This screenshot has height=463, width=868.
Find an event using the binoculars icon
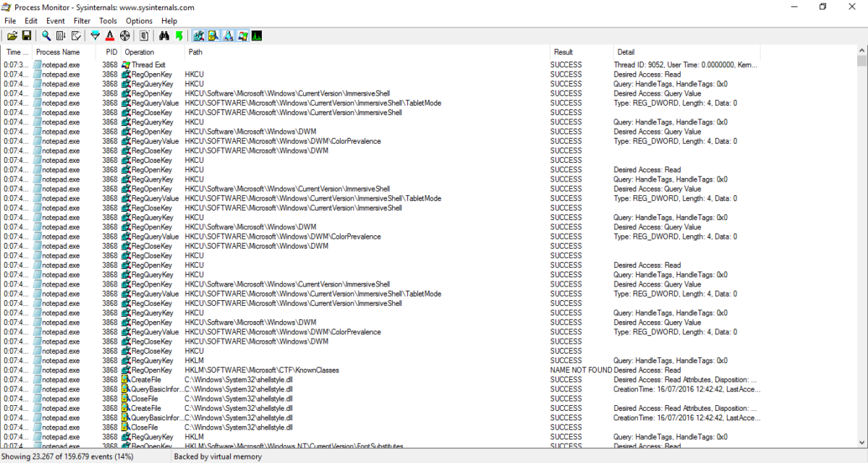(x=165, y=35)
